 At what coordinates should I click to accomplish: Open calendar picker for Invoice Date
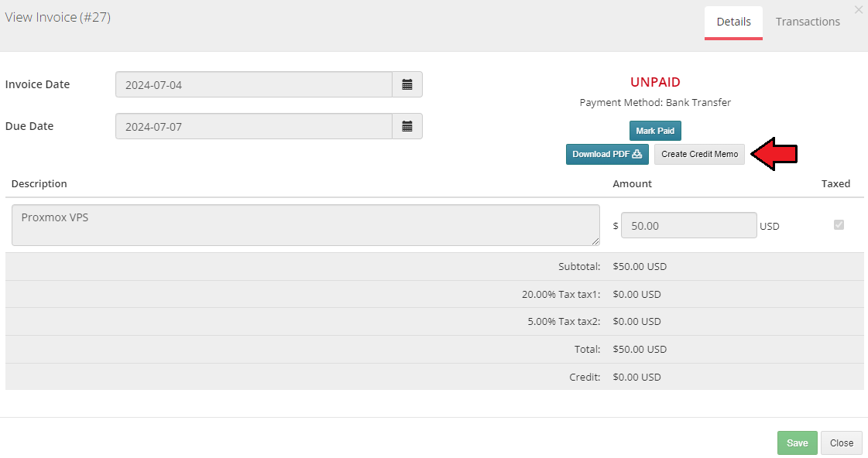pos(407,84)
